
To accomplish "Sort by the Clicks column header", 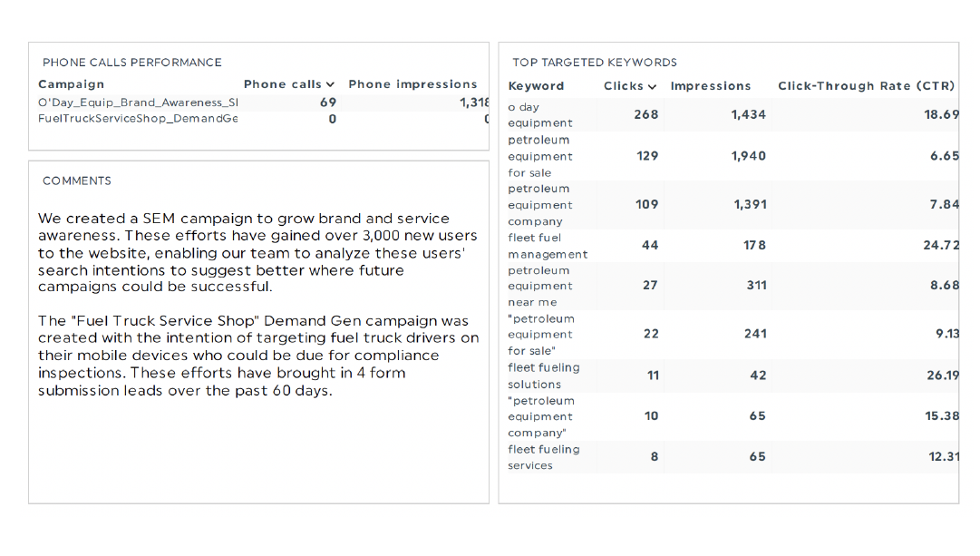I will point(624,86).
